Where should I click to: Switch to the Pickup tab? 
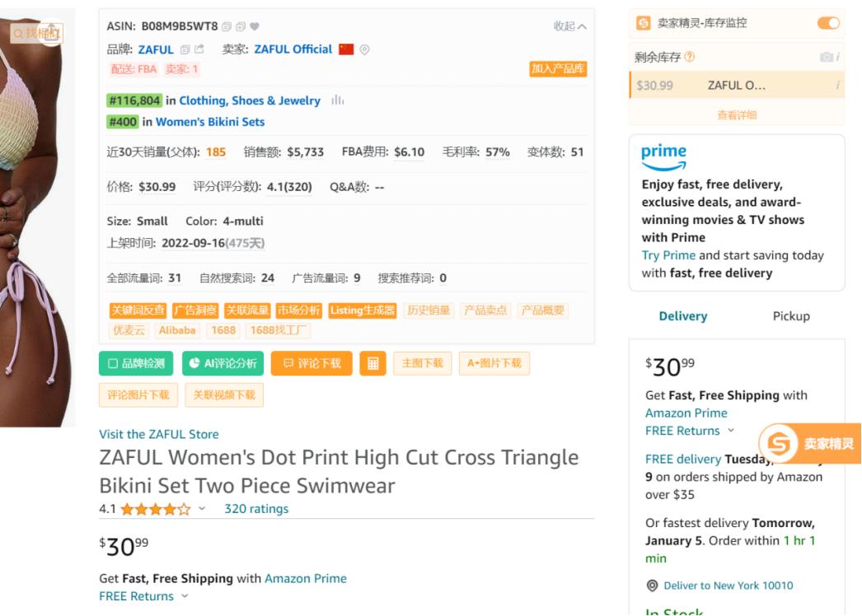tap(791, 316)
